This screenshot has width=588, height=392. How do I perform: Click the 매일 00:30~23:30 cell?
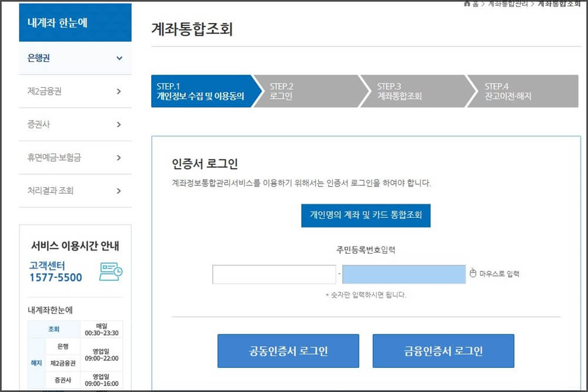pos(102,329)
